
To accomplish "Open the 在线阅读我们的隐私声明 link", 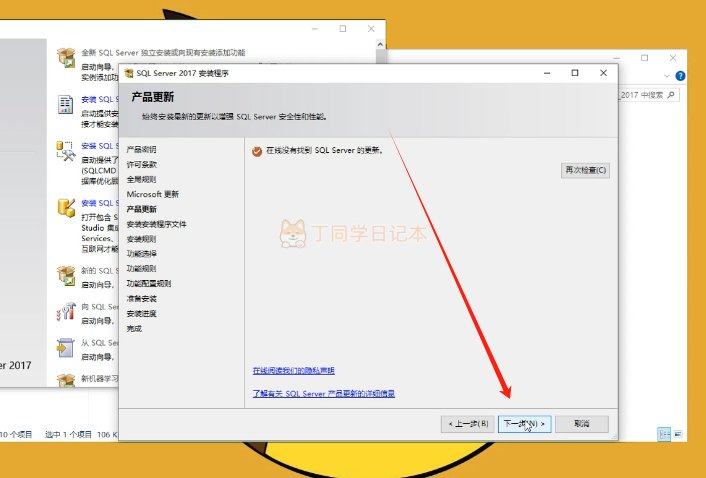I will click(294, 370).
